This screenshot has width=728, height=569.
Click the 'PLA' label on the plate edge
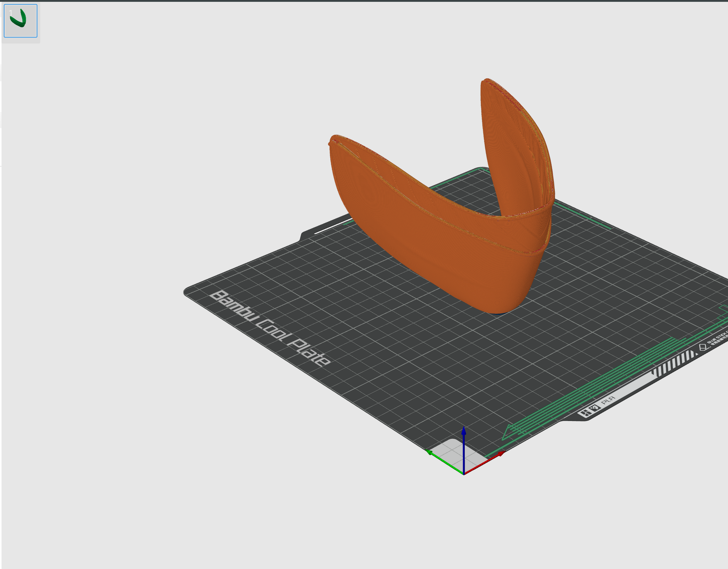608,400
